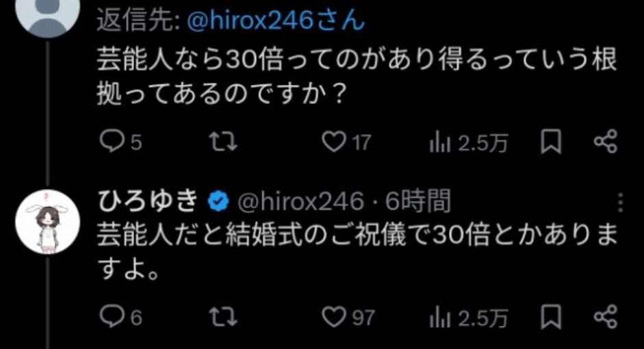Open the @hirox246さん reply-to link

[x=276, y=21]
